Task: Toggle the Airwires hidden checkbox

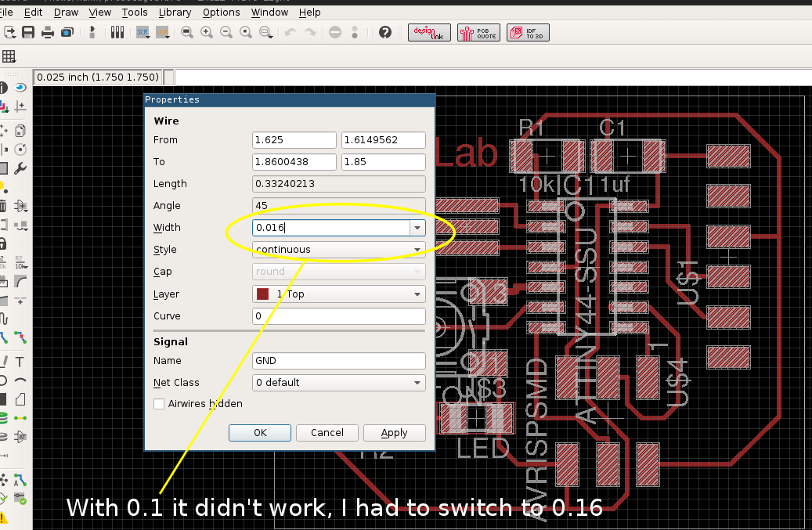Action: pyautogui.click(x=159, y=404)
